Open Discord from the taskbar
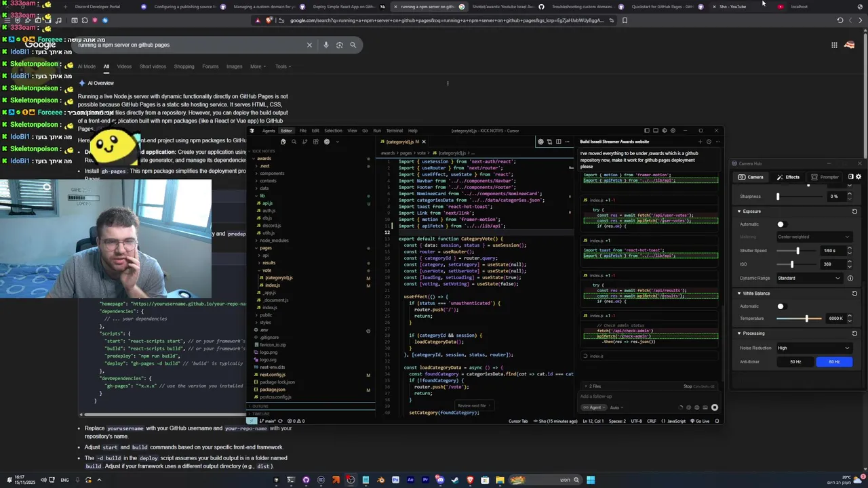This screenshot has width=868, height=488. [x=439, y=480]
